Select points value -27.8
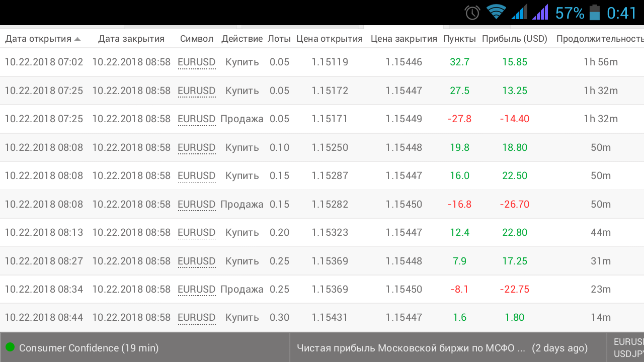 coord(460,119)
